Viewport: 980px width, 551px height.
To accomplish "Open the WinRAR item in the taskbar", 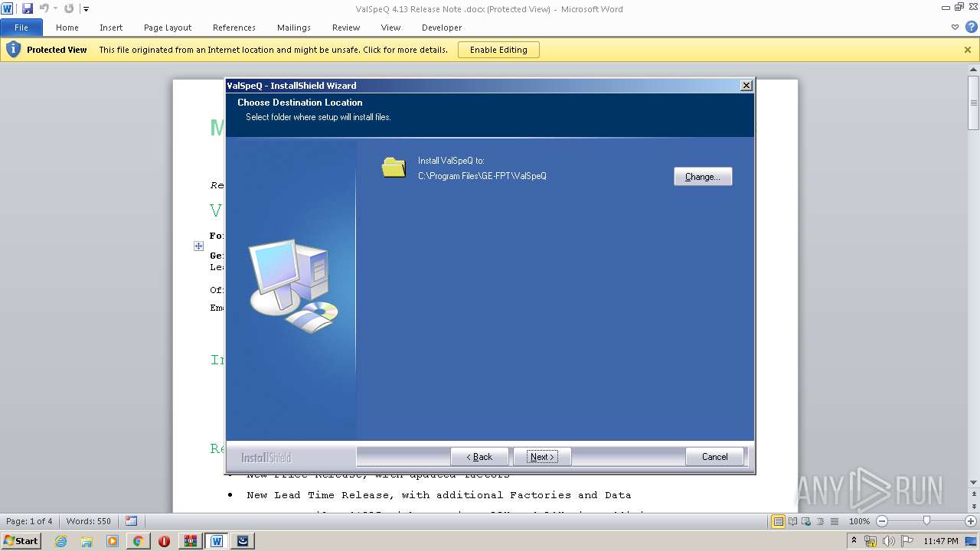I will [190, 541].
